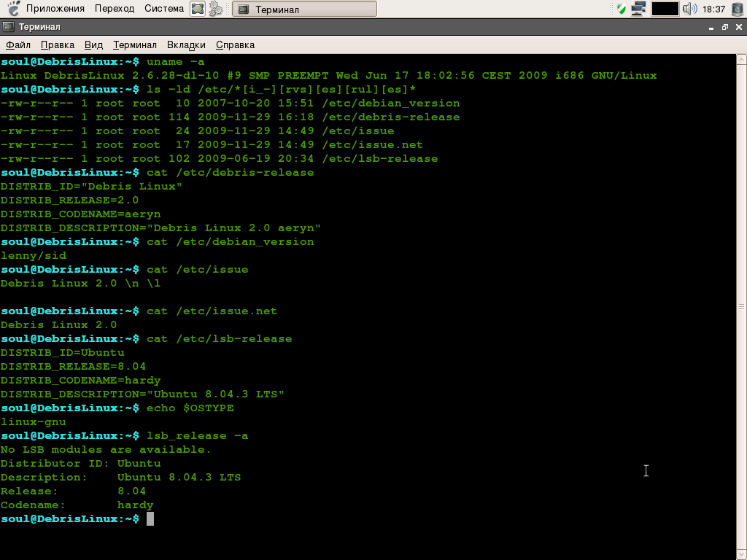This screenshot has height=560, width=747.
Task: Close the Терминал window
Action: pyautogui.click(x=739, y=27)
